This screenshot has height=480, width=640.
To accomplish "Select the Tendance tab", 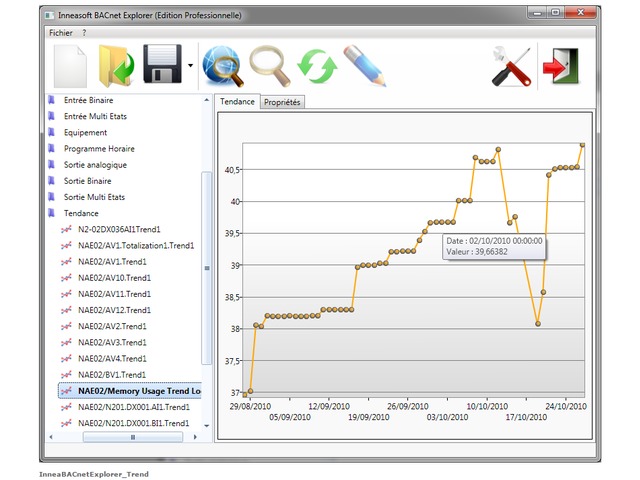I will coord(236,102).
